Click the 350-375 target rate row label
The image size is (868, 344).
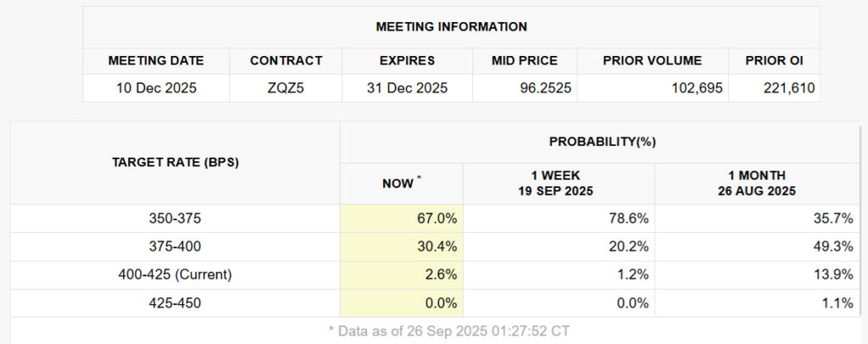[175, 219]
